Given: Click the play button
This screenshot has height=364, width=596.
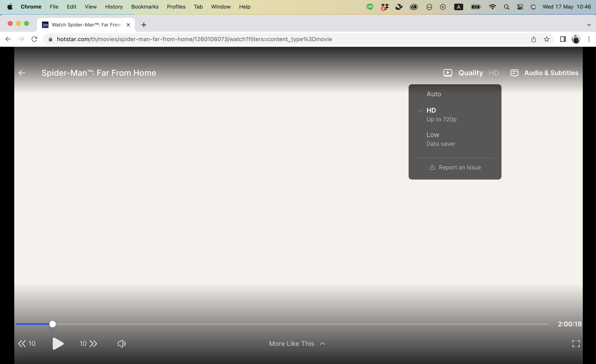Looking at the screenshot, I should [x=58, y=343].
